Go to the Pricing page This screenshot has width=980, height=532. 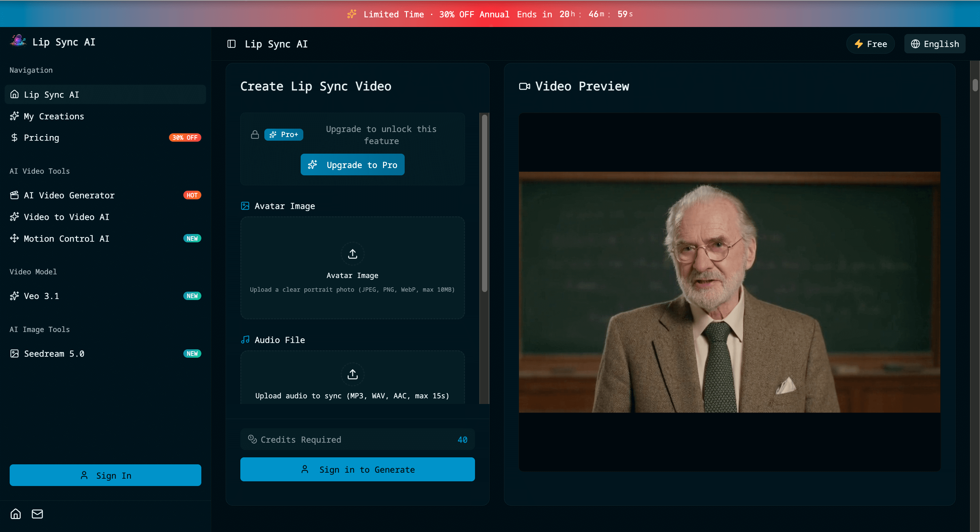pos(41,137)
